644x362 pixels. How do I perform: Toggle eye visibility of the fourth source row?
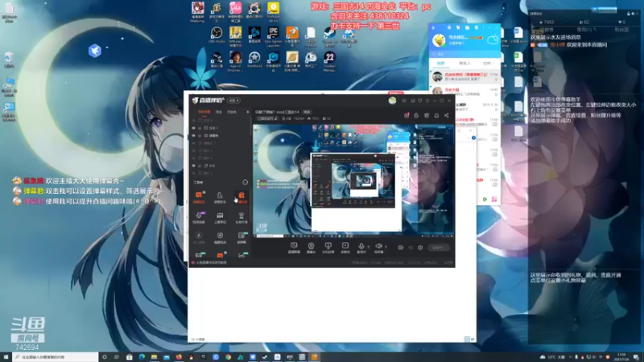point(194,143)
